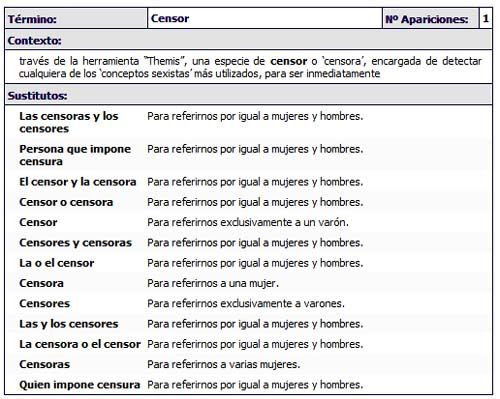
Task: Pick the 'Censoras' substitute entry
Action: tap(45, 364)
